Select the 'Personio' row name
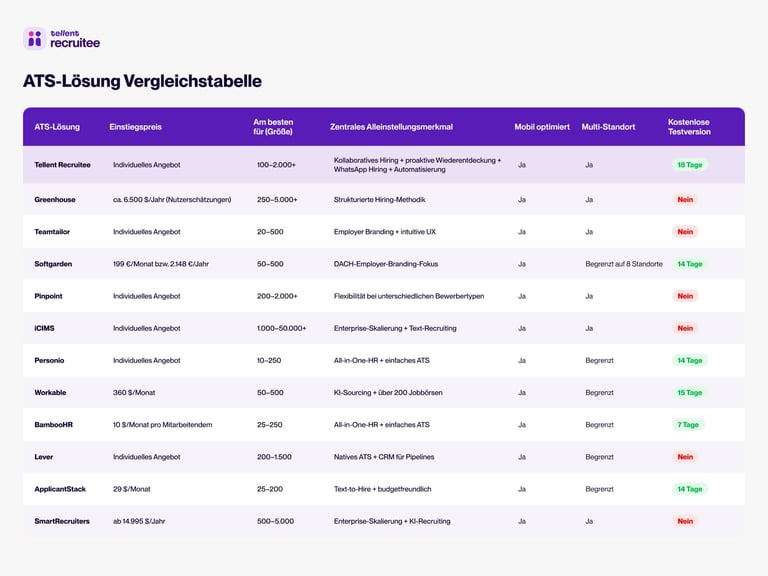This screenshot has width=768, height=576. point(49,360)
